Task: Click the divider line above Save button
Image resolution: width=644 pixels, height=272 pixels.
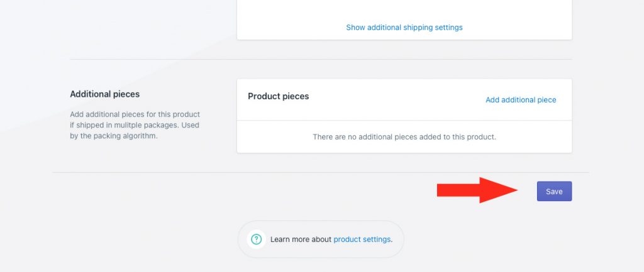Action: 320,172
